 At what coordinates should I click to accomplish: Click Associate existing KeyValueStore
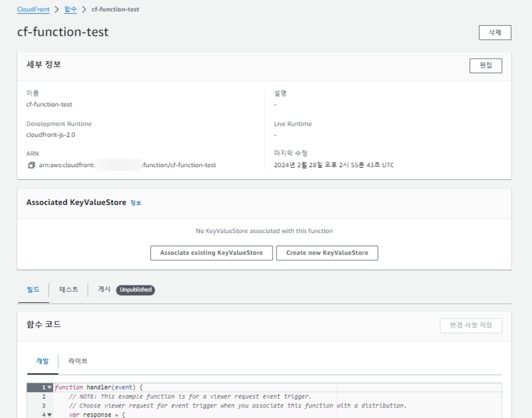pos(211,253)
